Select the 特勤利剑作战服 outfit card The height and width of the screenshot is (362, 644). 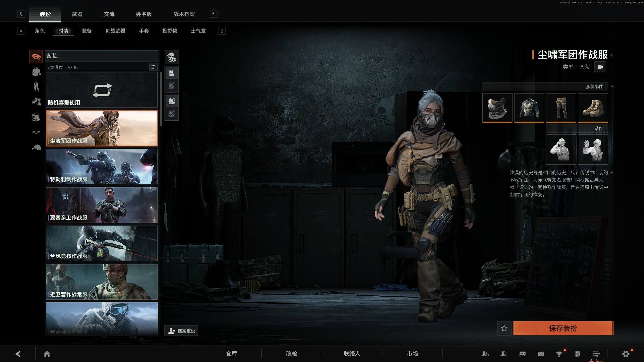tap(102, 167)
